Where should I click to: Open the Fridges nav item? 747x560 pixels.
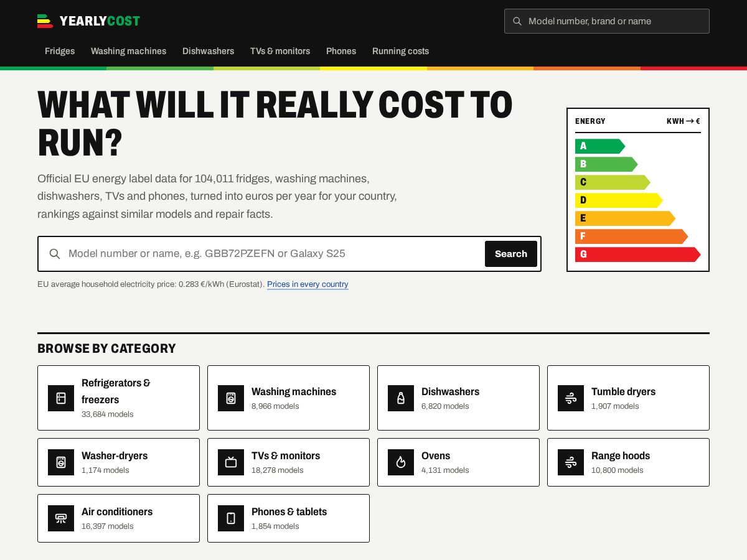pos(60,51)
